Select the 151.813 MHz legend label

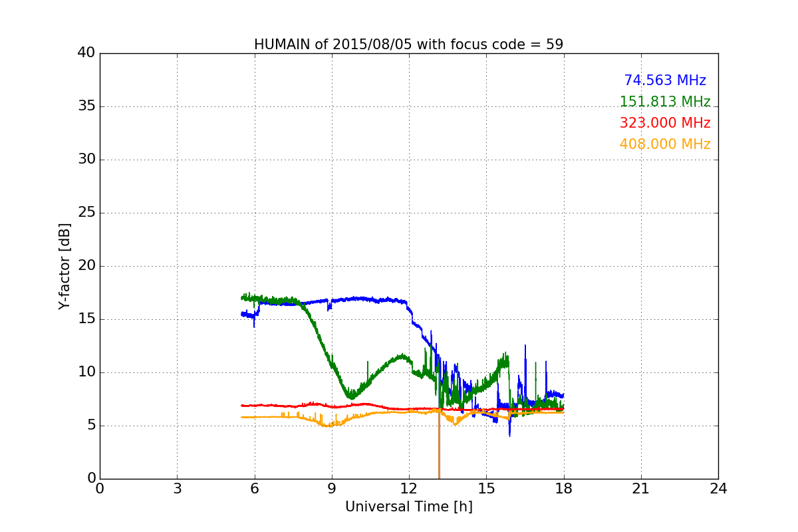click(665, 102)
